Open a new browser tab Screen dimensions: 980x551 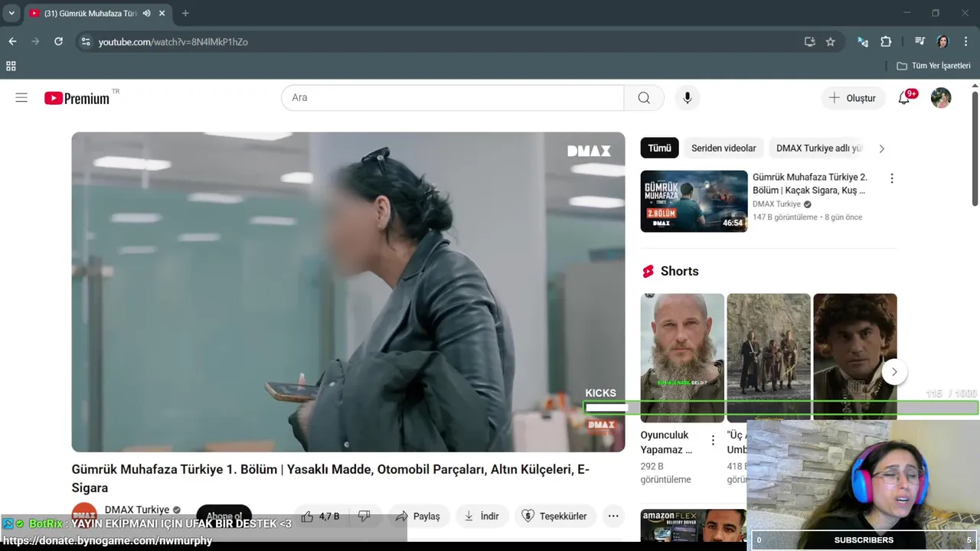coord(185,13)
